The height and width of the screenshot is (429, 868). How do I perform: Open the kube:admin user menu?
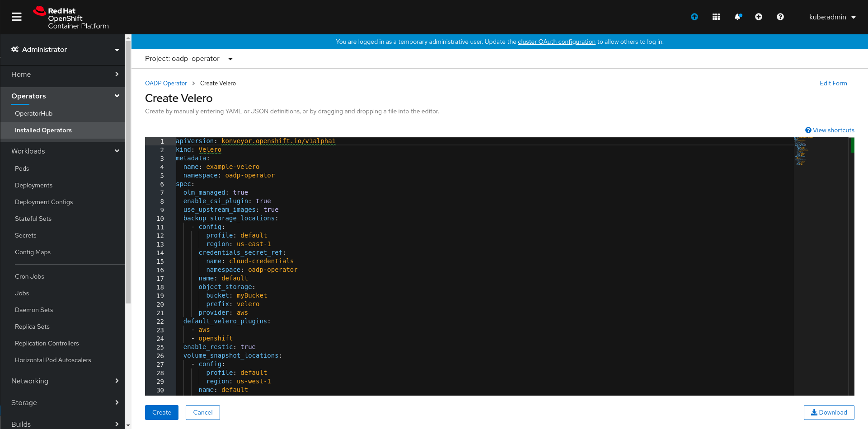click(x=832, y=17)
